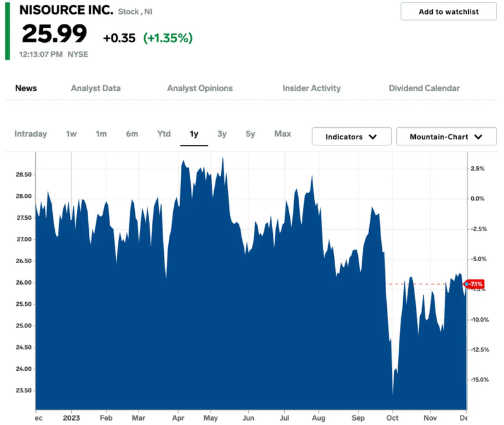The image size is (504, 425).
Task: Go to the Dividend Calendar tab
Action: [x=424, y=88]
